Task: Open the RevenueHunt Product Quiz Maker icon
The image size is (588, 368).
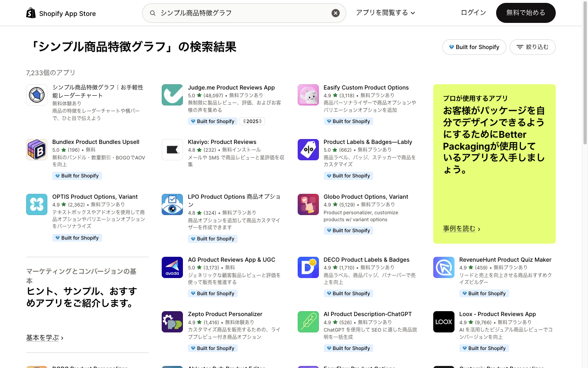Action: [444, 267]
